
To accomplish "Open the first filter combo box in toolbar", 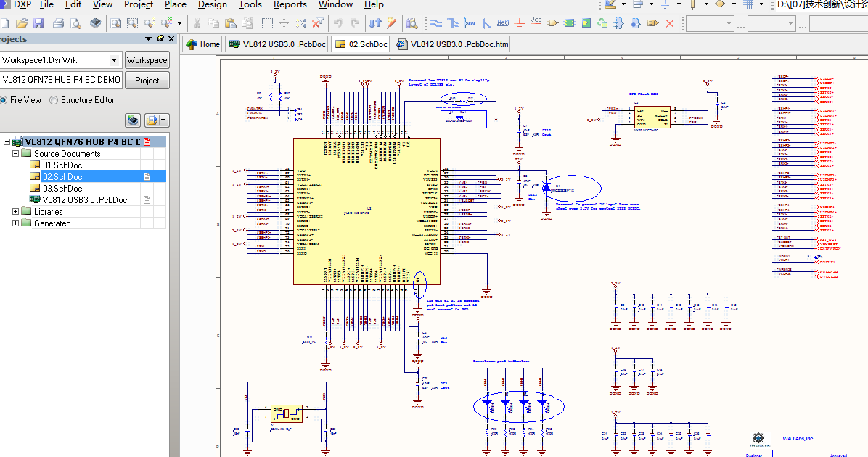I will [710, 23].
